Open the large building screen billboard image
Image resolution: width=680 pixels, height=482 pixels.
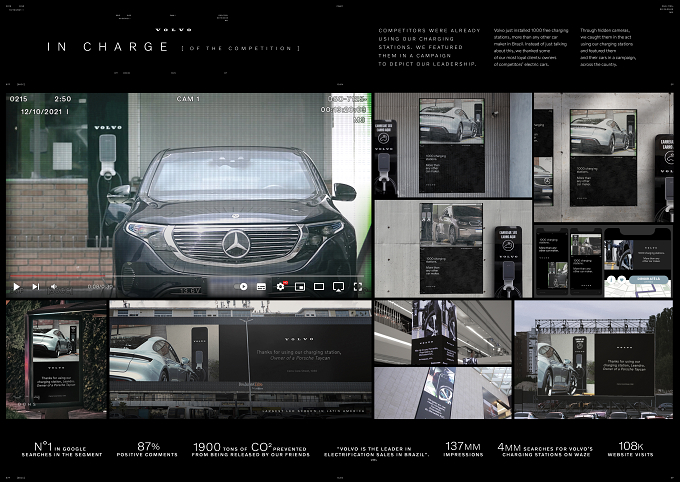click(241, 359)
